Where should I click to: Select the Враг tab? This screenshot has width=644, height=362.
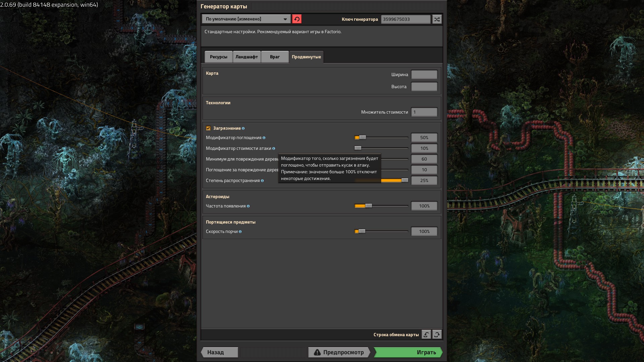[275, 57]
